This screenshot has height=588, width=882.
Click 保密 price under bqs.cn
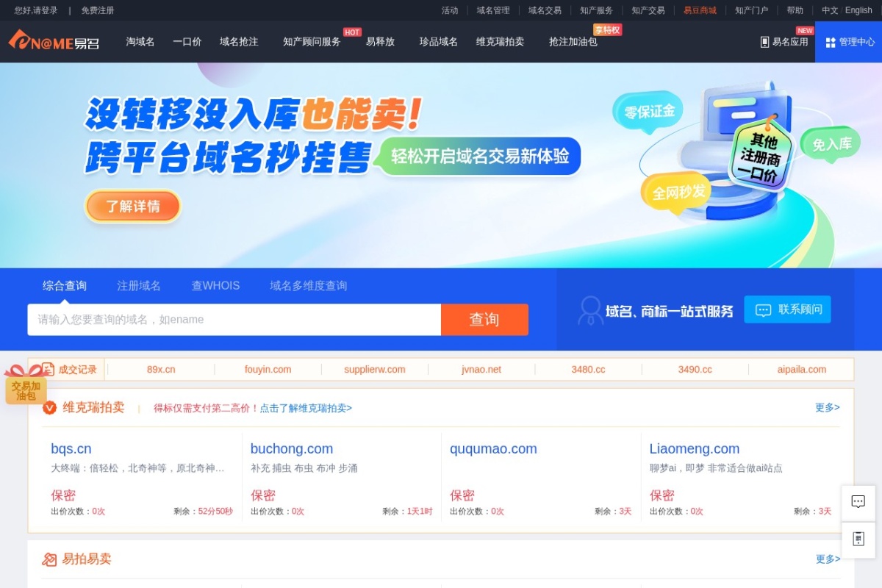63,495
